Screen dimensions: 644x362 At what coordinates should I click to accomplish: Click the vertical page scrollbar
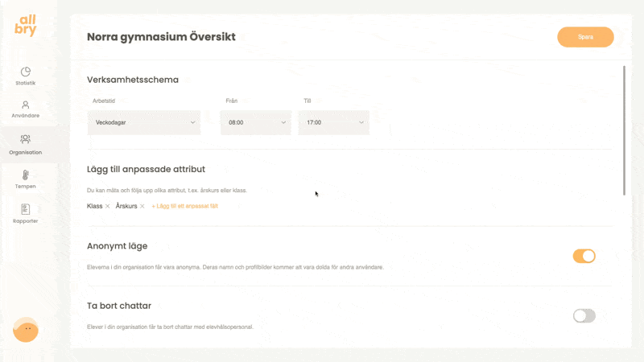click(625, 130)
